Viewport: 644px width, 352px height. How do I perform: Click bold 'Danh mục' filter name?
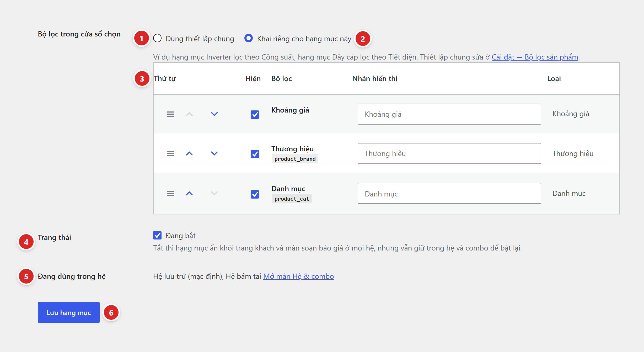[x=288, y=189]
